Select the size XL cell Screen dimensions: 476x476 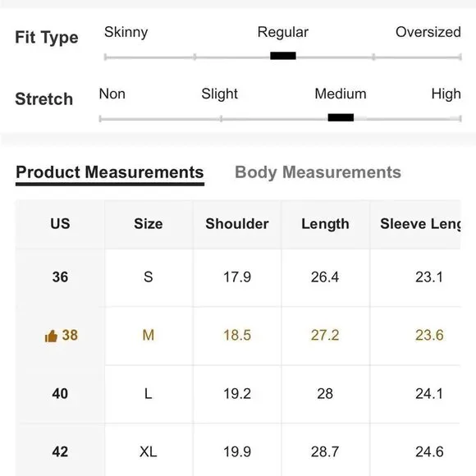pyautogui.click(x=149, y=451)
